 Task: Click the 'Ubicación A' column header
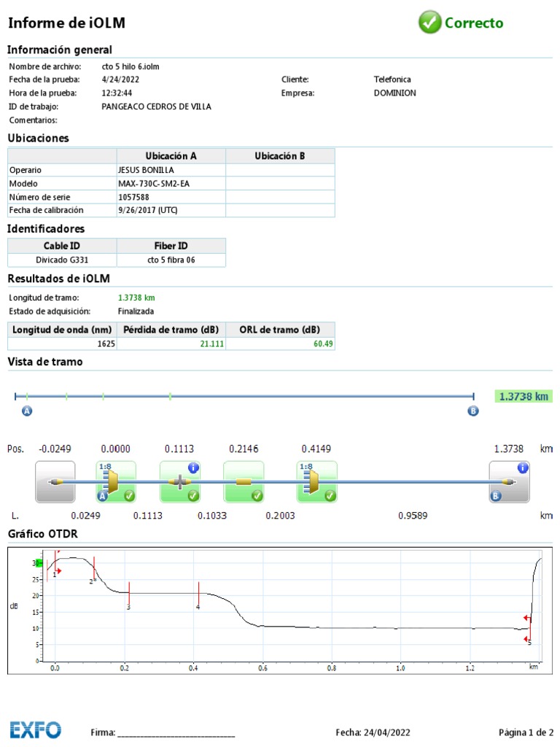[x=171, y=156]
